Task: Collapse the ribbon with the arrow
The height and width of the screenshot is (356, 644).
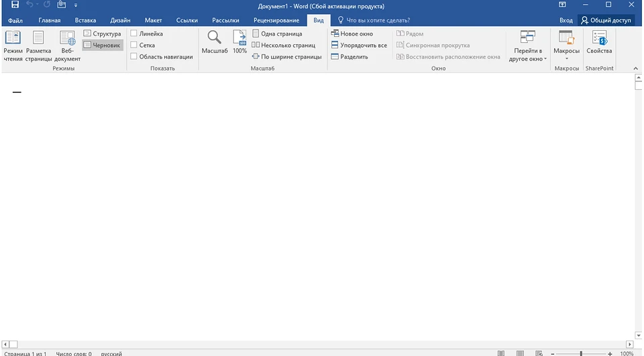Action: click(635, 69)
